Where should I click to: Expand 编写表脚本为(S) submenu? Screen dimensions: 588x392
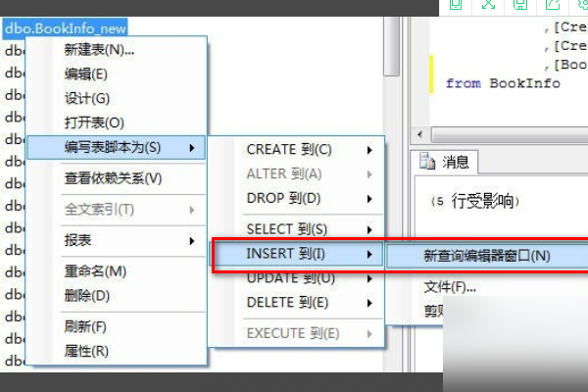point(117,147)
